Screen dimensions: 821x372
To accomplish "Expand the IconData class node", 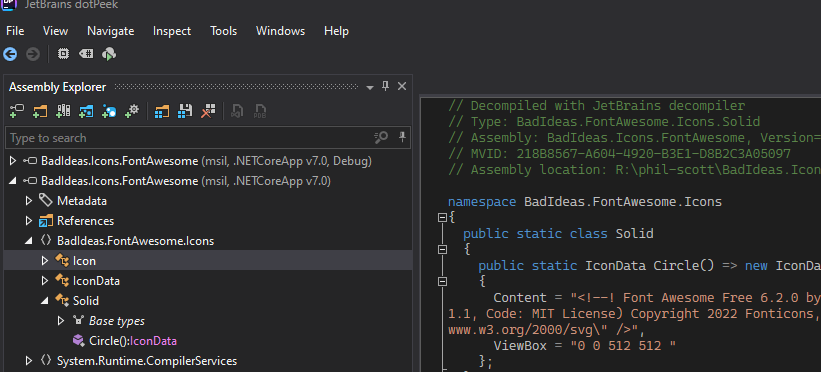I will (45, 281).
